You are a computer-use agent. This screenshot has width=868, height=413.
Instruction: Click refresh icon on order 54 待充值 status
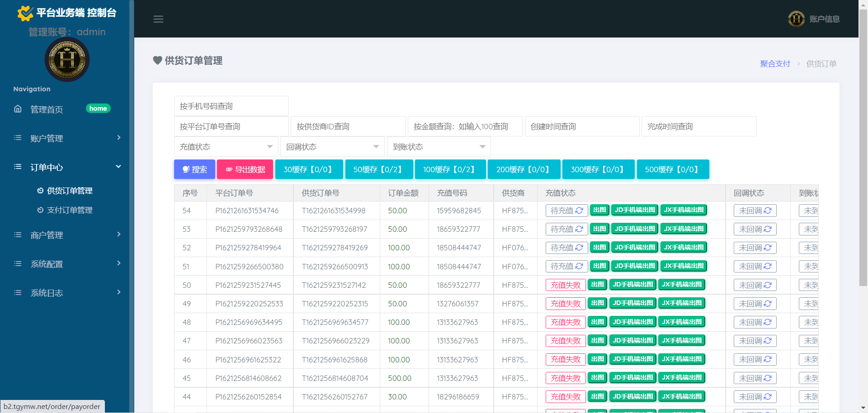coord(579,211)
